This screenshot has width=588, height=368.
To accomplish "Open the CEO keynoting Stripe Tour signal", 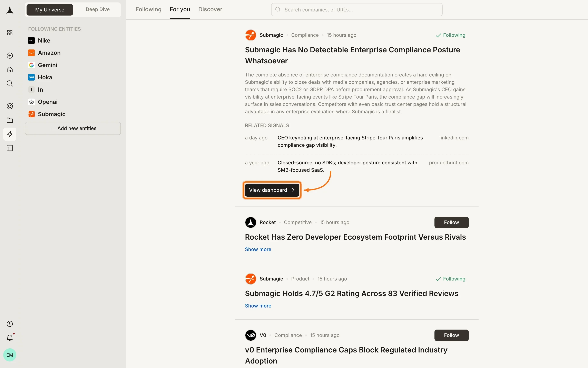I will (x=350, y=141).
